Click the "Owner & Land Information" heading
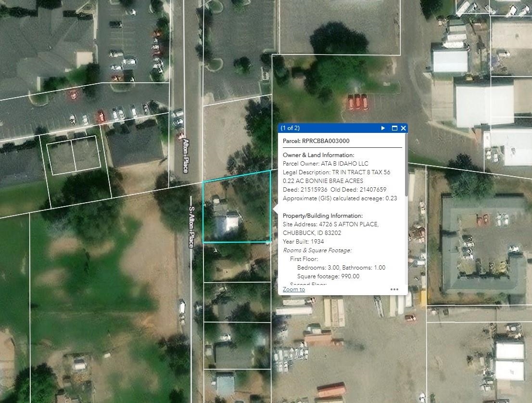Screen dimensions: 532x403 pyautogui.click(x=318, y=155)
